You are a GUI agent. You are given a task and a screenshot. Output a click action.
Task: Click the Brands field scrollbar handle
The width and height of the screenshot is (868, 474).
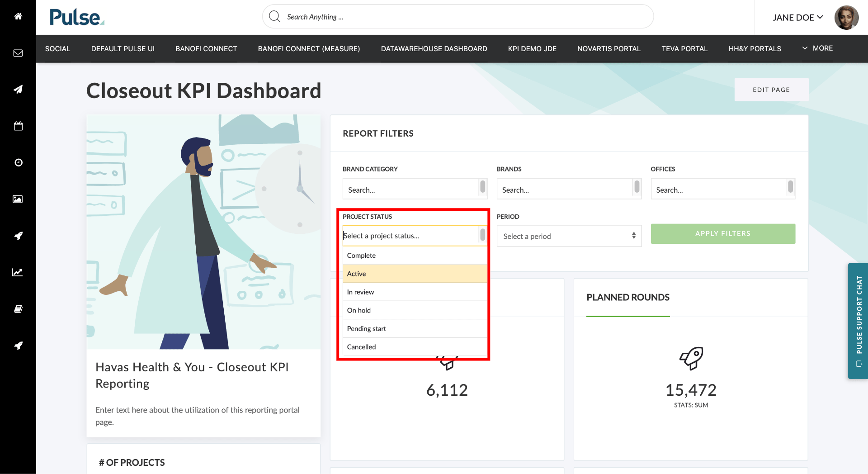pyautogui.click(x=637, y=186)
